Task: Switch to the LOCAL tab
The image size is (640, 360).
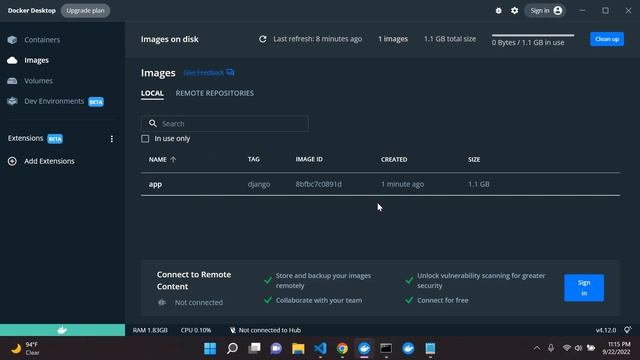Action: click(152, 93)
